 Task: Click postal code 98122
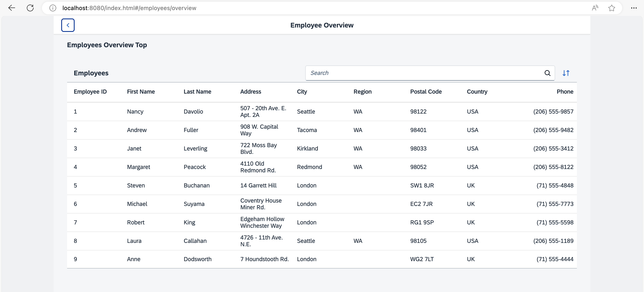click(x=418, y=112)
